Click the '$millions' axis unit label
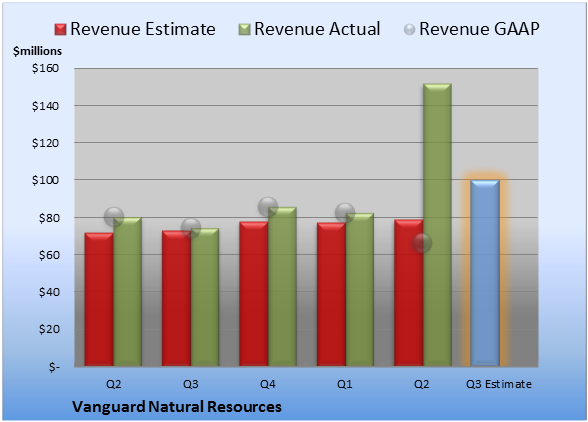 click(37, 51)
